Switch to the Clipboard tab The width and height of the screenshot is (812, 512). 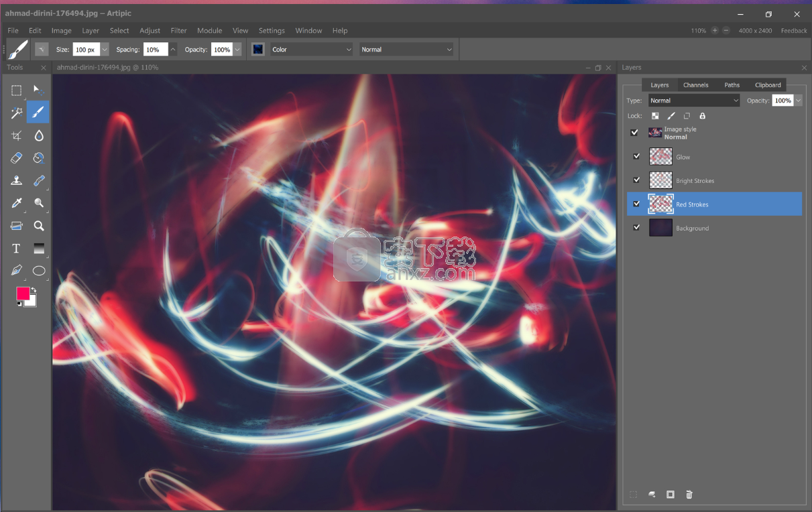click(768, 85)
